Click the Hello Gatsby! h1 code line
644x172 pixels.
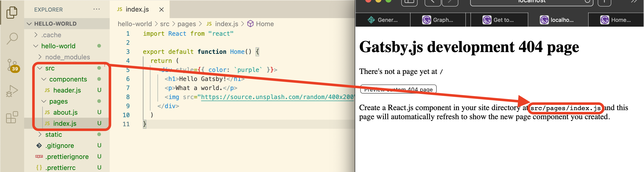pos(205,79)
